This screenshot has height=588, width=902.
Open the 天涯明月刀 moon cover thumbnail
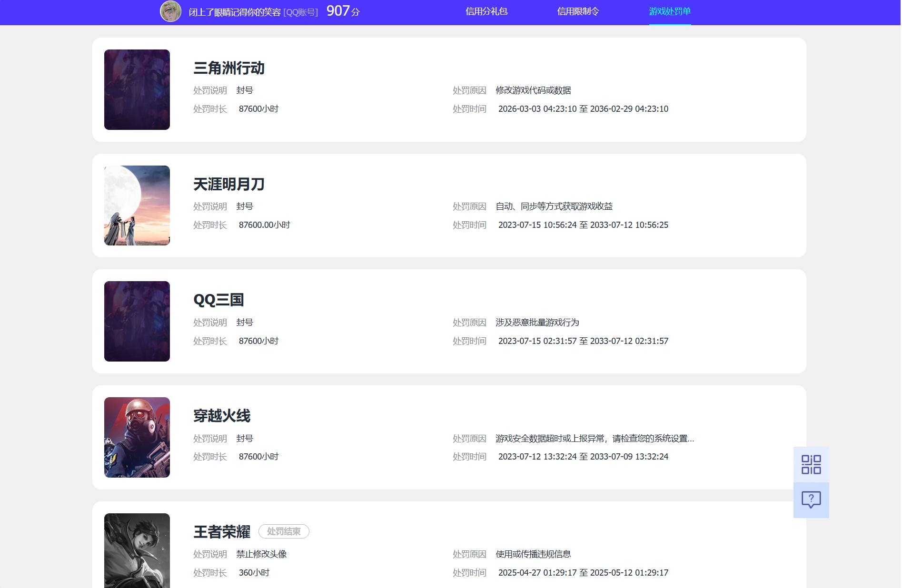(x=137, y=206)
